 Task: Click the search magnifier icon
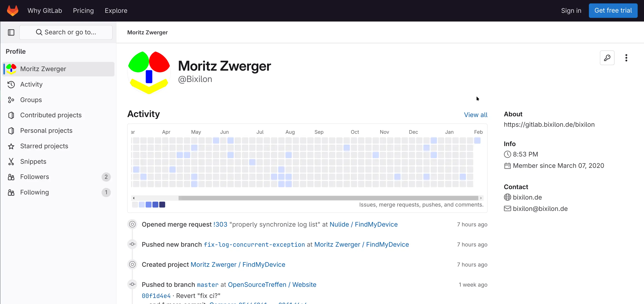point(39,32)
